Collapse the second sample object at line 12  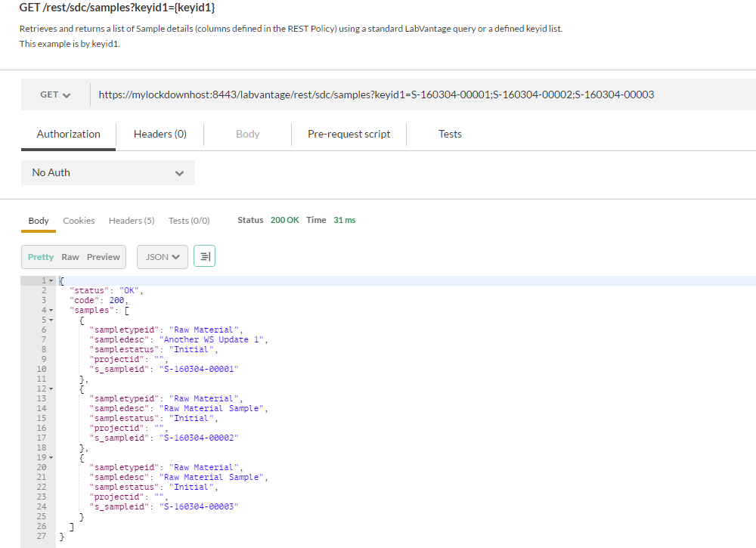51,389
